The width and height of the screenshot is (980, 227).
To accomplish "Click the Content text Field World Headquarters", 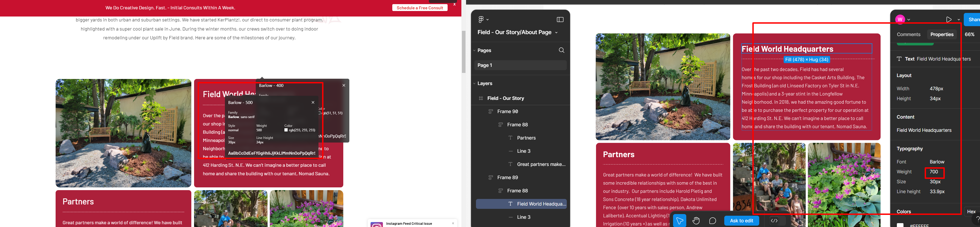I will (x=924, y=130).
